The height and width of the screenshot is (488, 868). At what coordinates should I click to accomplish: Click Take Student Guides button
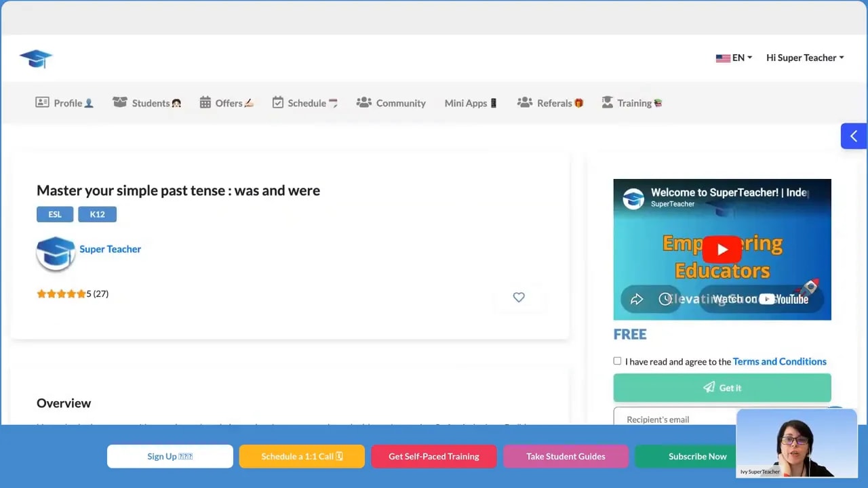tap(566, 456)
